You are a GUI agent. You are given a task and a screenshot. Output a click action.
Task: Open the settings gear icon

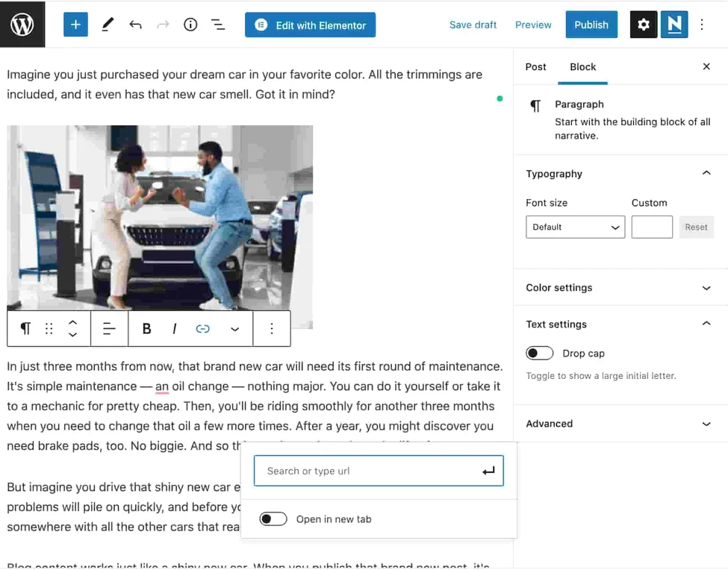(x=644, y=25)
